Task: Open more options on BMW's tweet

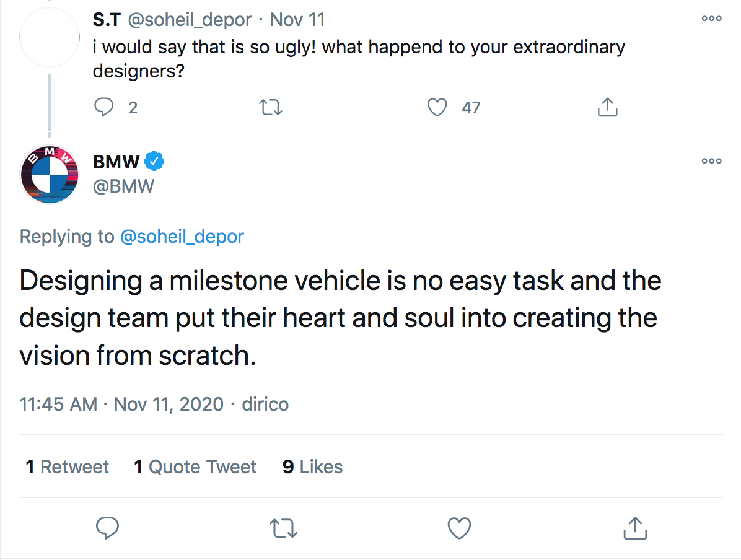Action: point(711,161)
